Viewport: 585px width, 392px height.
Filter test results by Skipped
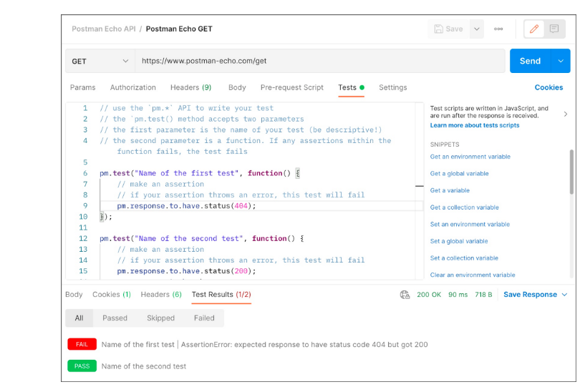160,318
